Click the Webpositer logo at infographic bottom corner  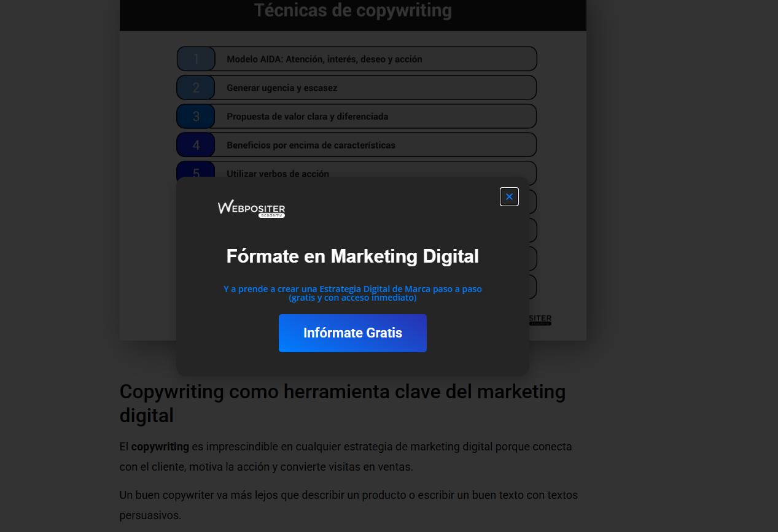point(540,320)
